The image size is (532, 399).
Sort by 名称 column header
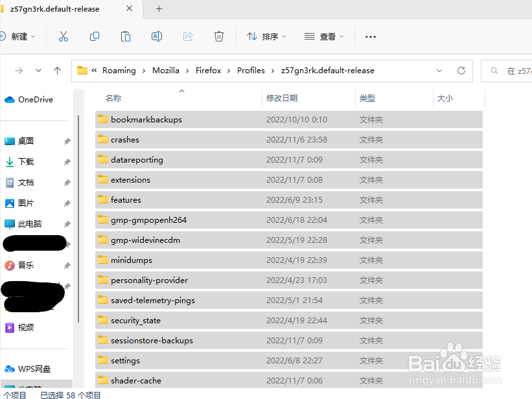coord(113,98)
